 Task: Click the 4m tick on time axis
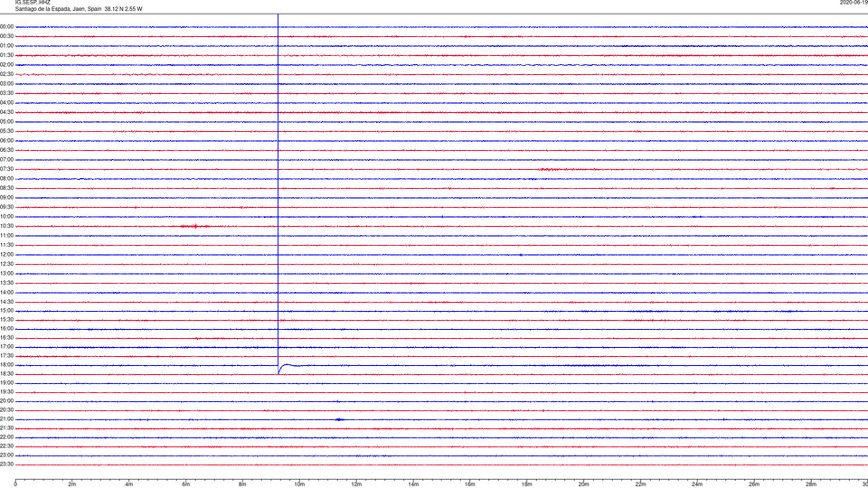click(x=129, y=484)
